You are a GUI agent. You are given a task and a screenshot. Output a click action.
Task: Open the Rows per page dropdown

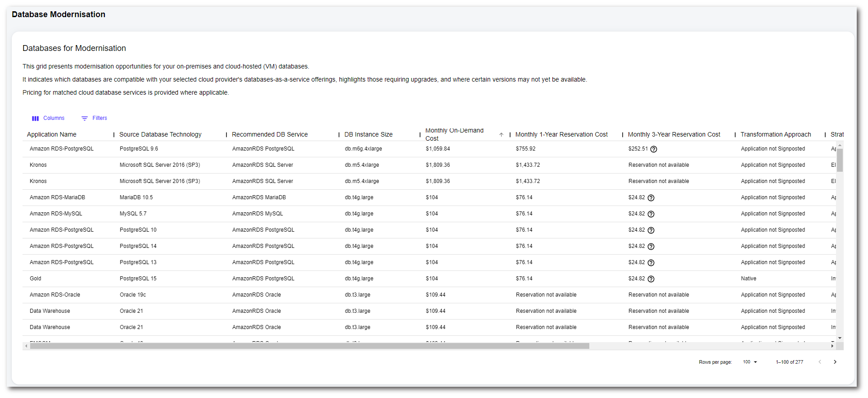click(750, 362)
